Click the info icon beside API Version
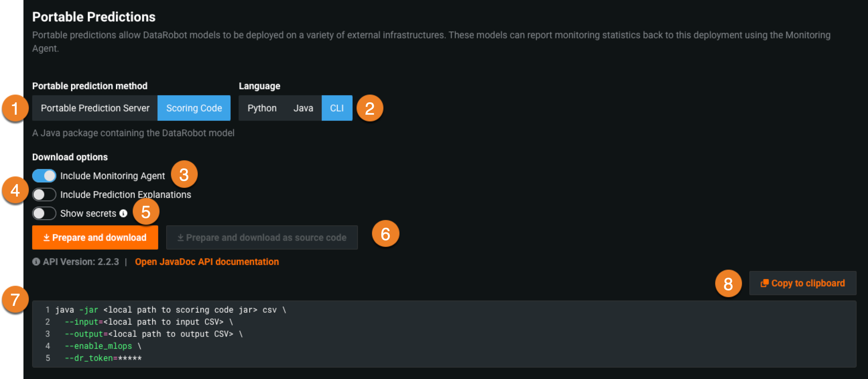868x379 pixels. pyautogui.click(x=36, y=262)
